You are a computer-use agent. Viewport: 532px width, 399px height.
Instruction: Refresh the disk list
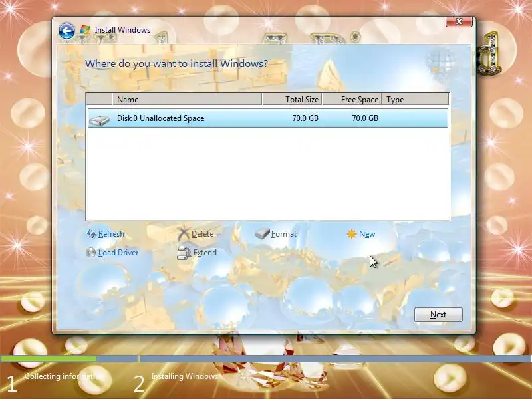111,234
